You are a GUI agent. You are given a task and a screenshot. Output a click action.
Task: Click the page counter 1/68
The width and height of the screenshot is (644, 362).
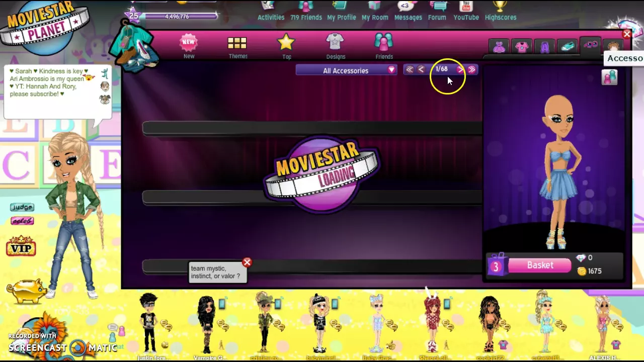441,69
